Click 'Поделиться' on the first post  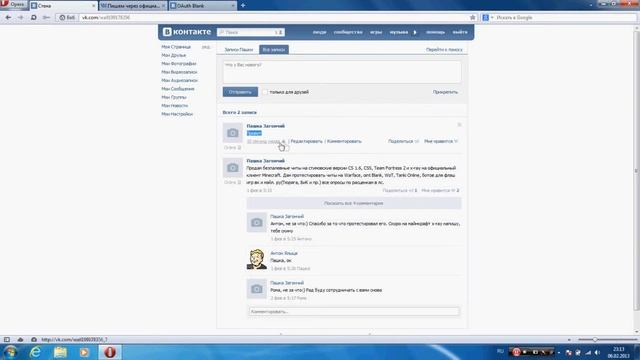[403, 141]
